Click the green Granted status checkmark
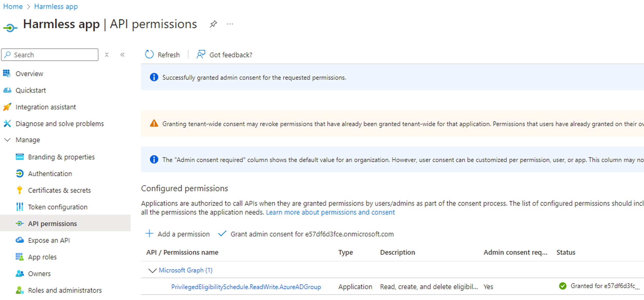The height and width of the screenshot is (300, 644). pos(563,286)
